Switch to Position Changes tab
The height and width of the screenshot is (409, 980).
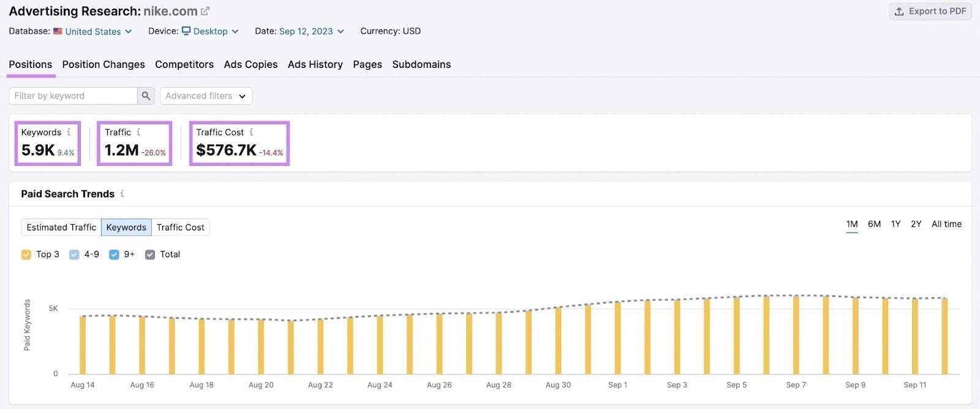[104, 64]
